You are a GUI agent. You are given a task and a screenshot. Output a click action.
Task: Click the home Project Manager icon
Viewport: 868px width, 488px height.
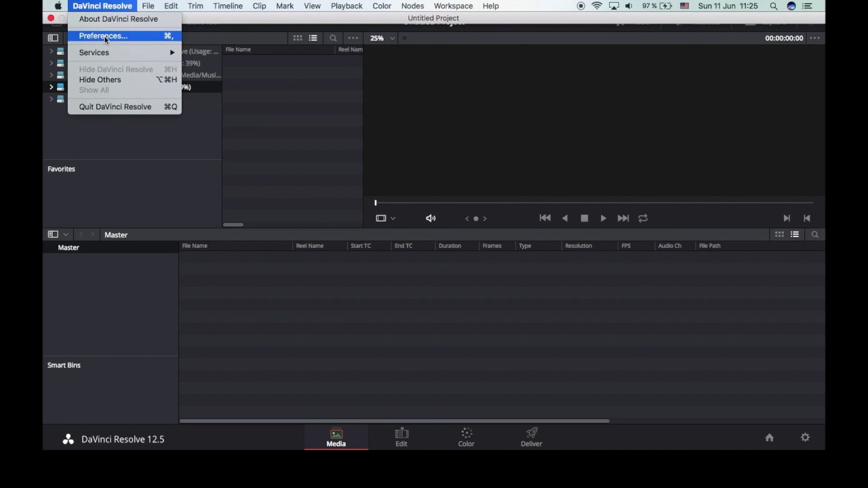[769, 438]
